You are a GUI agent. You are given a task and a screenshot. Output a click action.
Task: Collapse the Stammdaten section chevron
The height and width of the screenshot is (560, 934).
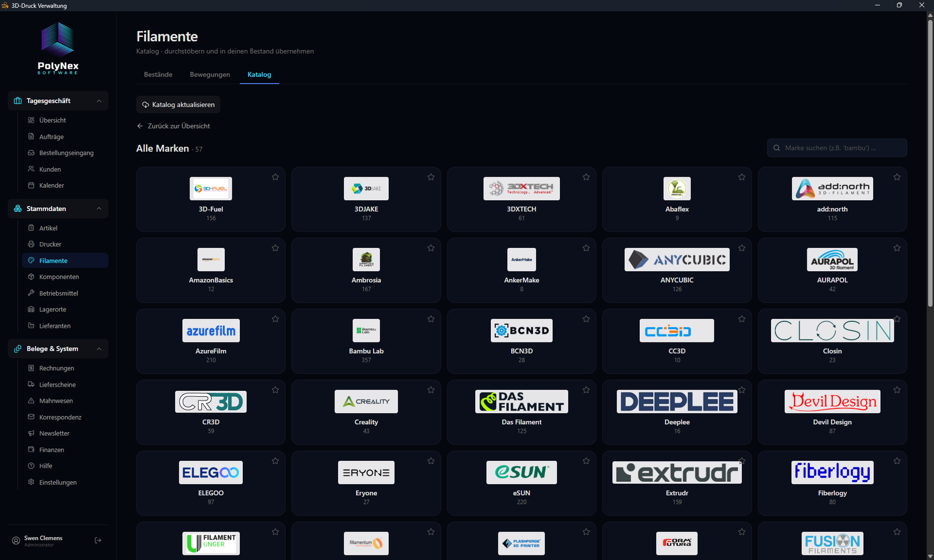coord(99,209)
